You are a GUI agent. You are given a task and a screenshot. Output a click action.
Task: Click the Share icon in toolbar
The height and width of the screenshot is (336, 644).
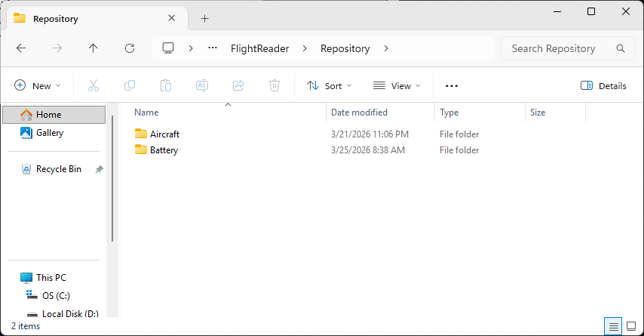(238, 85)
